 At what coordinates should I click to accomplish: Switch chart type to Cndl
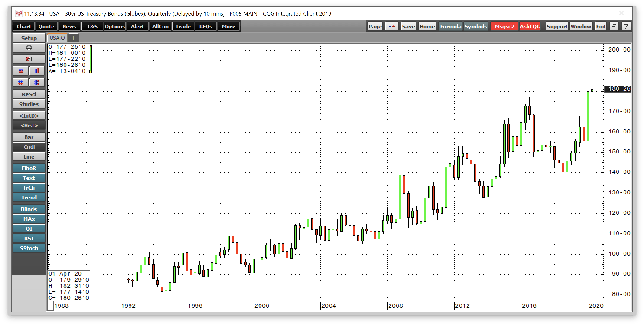pos(29,147)
